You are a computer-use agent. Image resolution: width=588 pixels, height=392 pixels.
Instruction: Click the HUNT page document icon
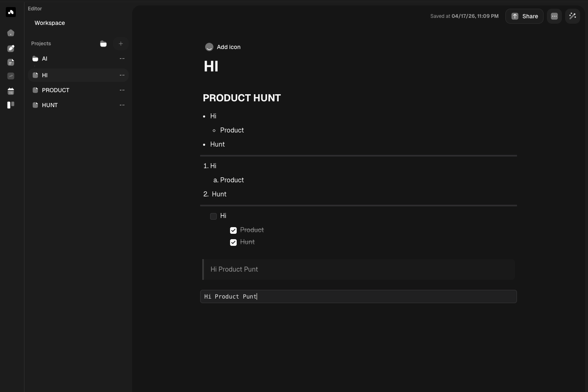pos(35,105)
